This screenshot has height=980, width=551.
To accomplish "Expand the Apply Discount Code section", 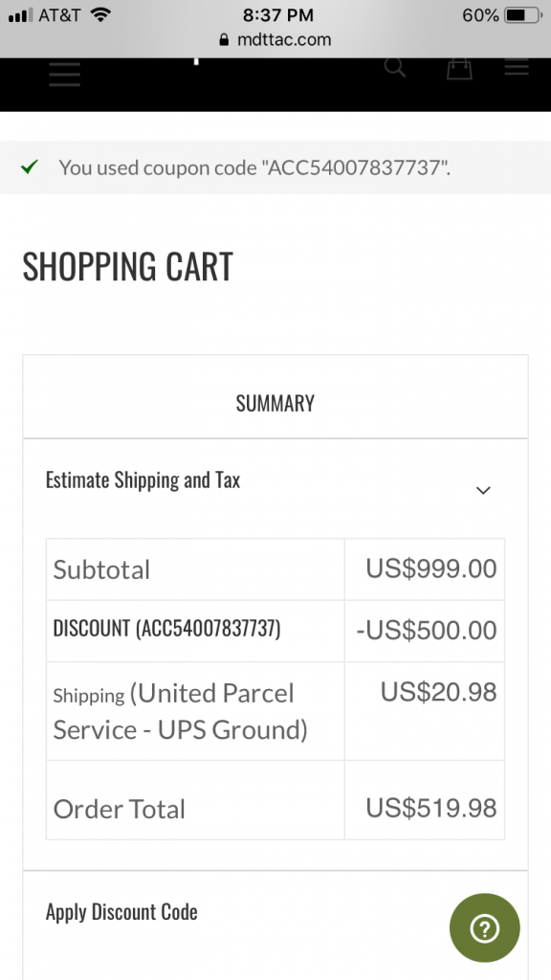I will pos(275,912).
